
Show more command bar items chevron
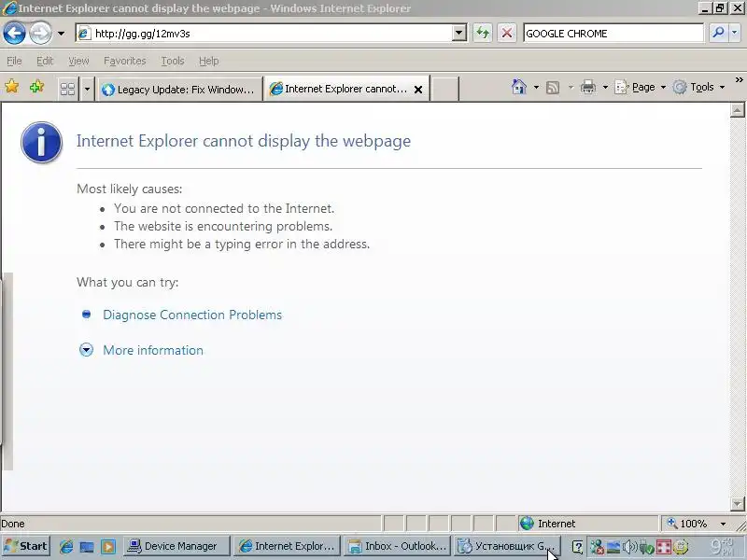(739, 80)
